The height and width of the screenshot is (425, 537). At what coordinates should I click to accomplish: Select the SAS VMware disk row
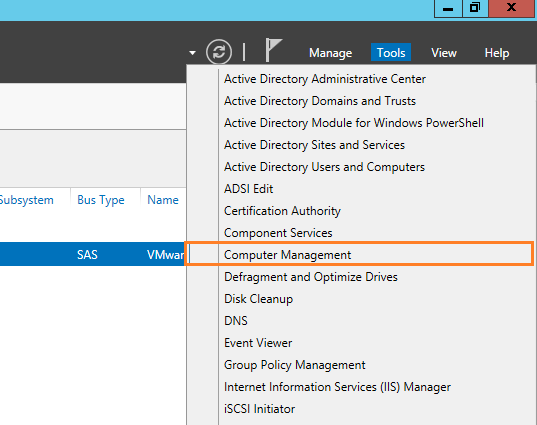(92, 254)
